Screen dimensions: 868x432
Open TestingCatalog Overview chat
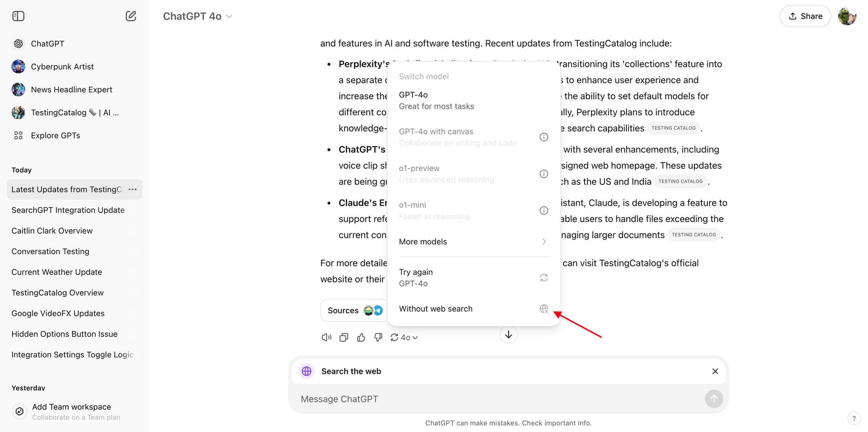pyautogui.click(x=75, y=293)
